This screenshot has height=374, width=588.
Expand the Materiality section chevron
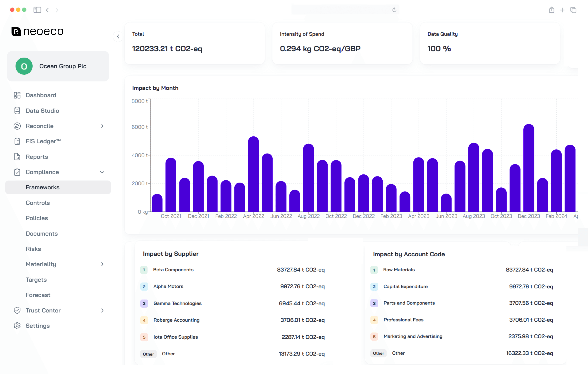coord(102,264)
